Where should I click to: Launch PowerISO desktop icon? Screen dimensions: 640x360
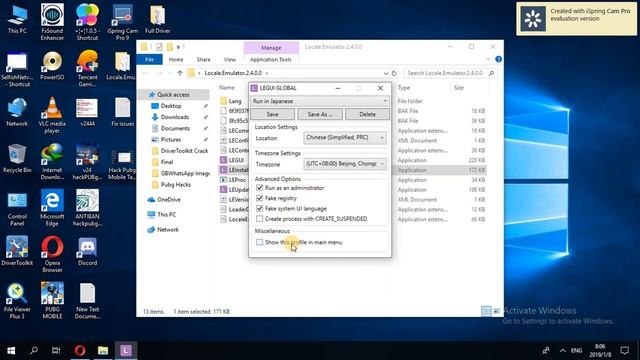[52, 65]
